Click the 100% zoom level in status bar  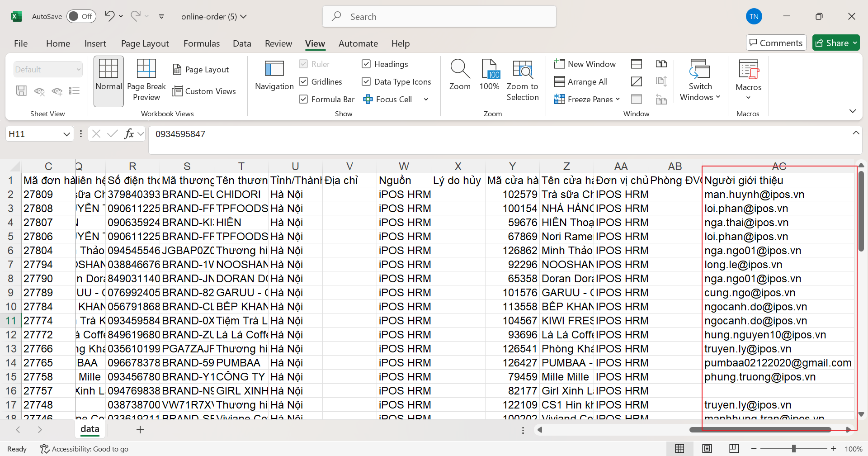coord(854,449)
